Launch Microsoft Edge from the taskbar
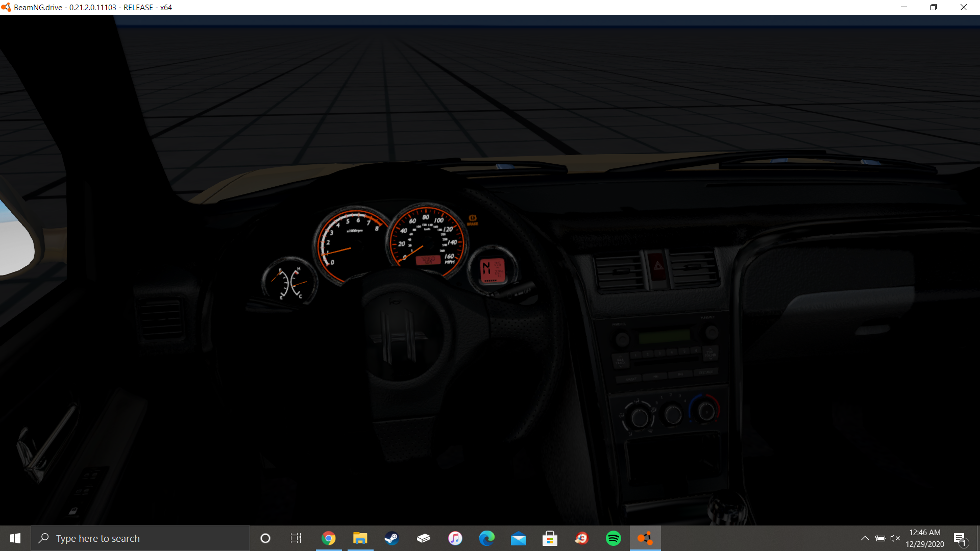The height and width of the screenshot is (551, 980). click(487, 538)
